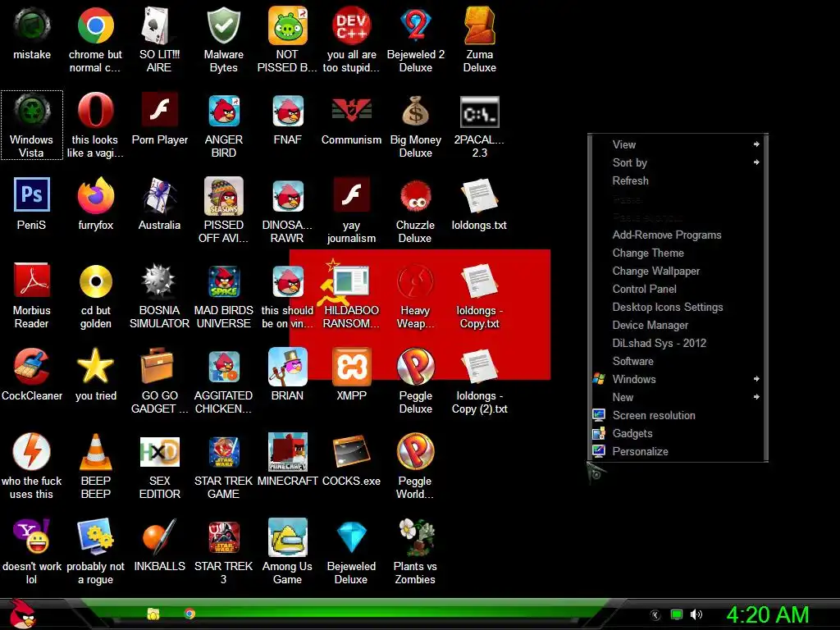Screen dimensions: 840x630
Task: Open the pinned folder icon on taskbar
Action: pyautogui.click(x=153, y=614)
